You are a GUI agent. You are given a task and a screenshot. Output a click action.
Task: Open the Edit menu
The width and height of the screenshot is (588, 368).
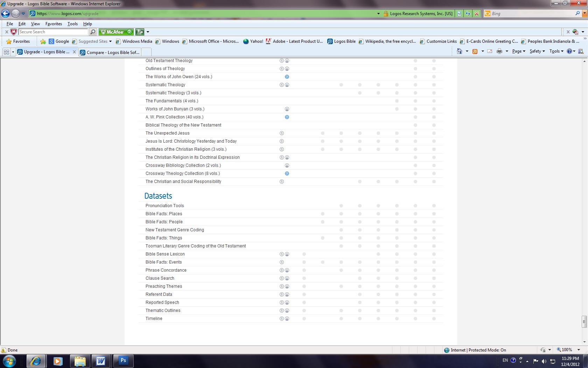(22, 24)
